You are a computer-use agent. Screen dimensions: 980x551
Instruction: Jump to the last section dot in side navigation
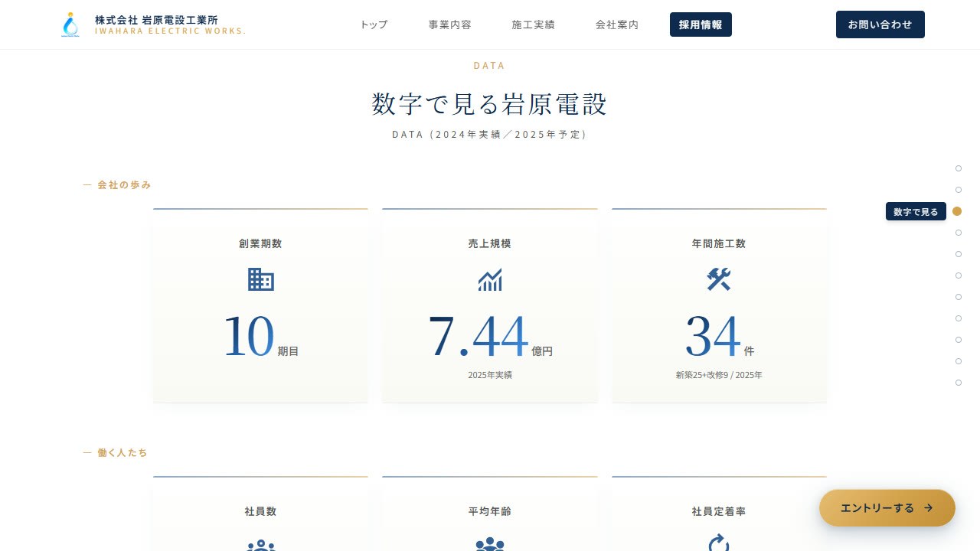tap(959, 383)
